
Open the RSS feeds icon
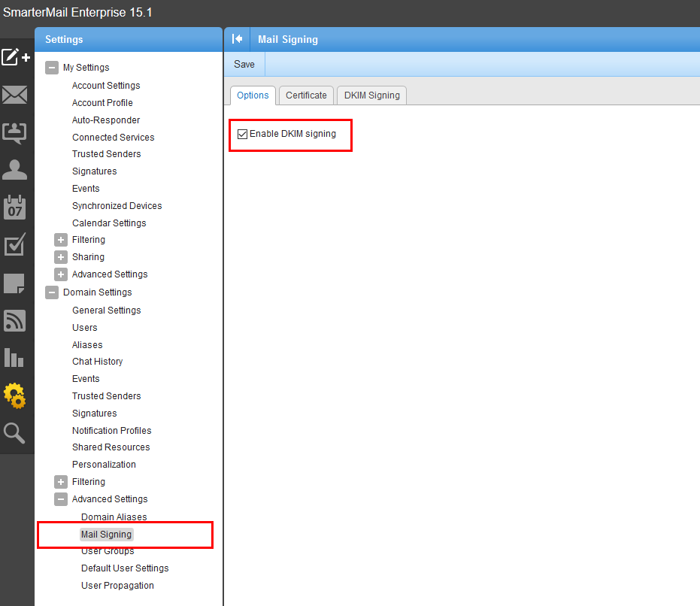(x=15, y=320)
